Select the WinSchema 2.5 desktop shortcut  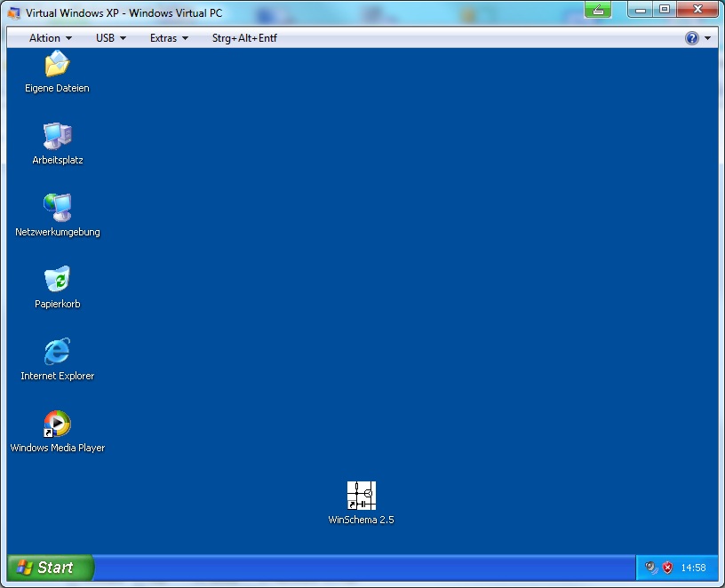pyautogui.click(x=361, y=496)
